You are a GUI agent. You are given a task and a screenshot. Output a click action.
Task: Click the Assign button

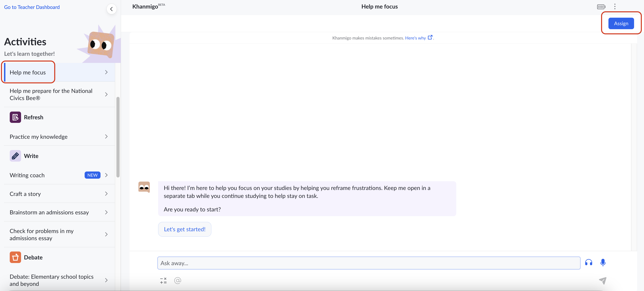(621, 23)
